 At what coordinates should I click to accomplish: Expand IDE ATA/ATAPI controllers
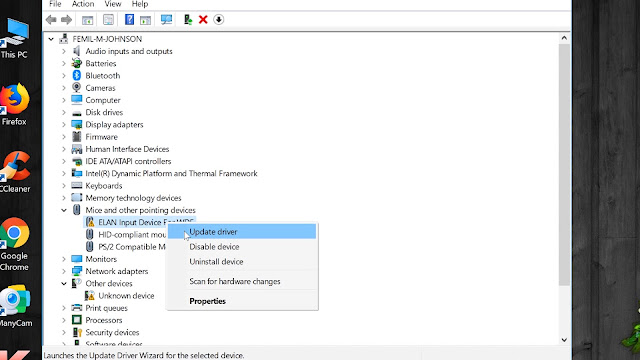[x=64, y=162]
